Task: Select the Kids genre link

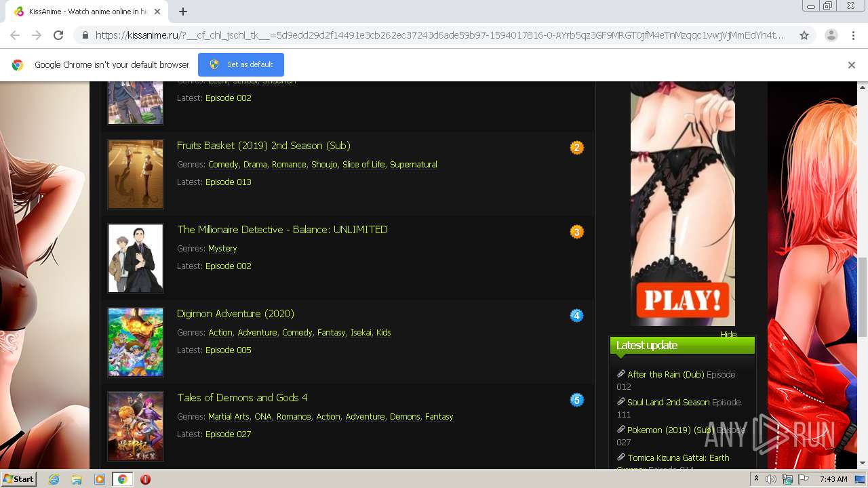Action: click(x=384, y=333)
